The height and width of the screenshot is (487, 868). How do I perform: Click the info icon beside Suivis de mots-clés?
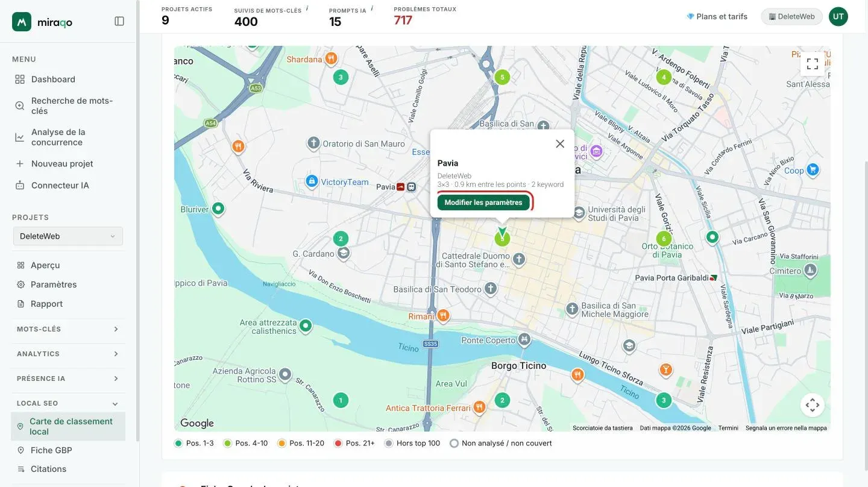coord(307,8)
